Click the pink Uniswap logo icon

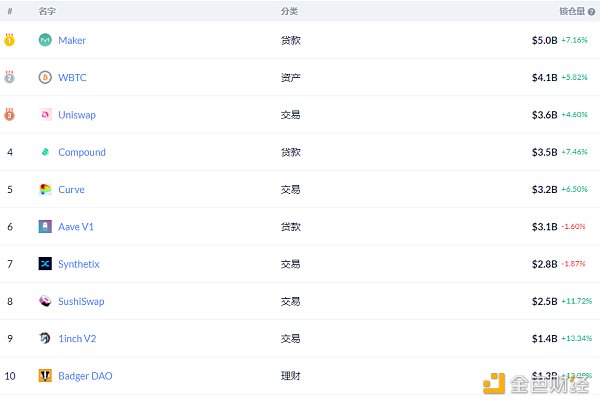[x=45, y=115]
